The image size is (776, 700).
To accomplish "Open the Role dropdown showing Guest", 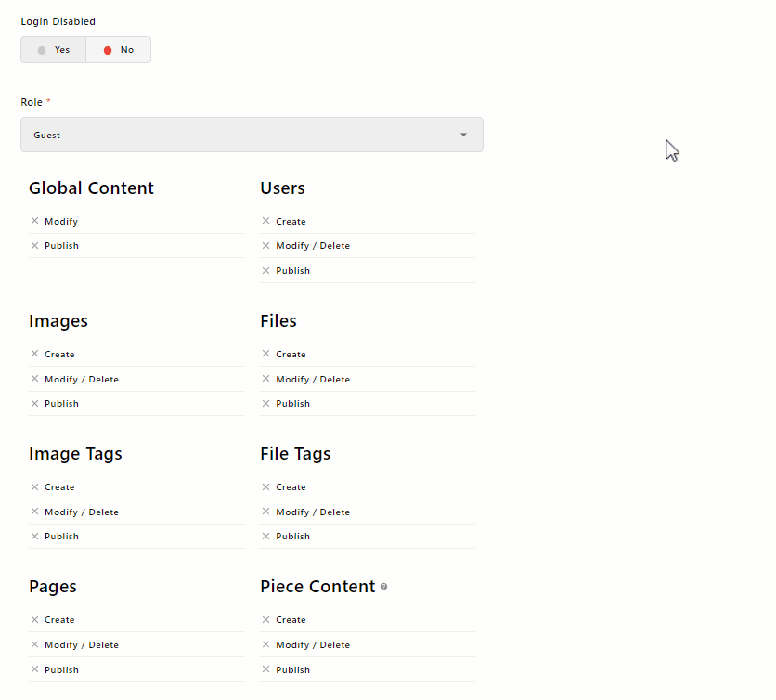I will tap(252, 136).
